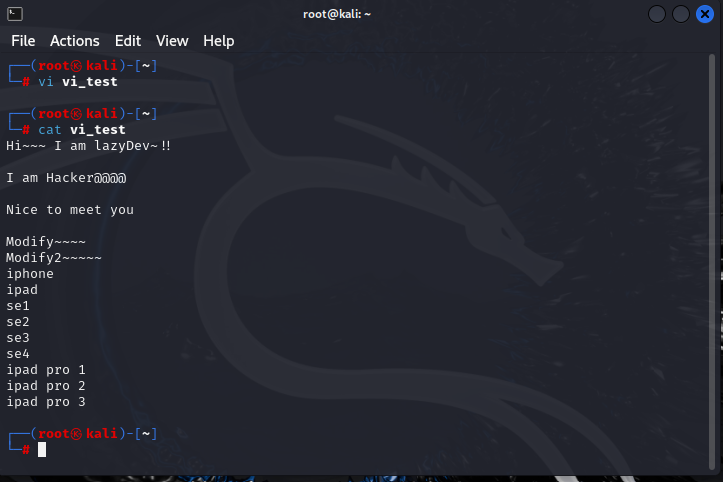Click the window title 'root@kali: ~'
The width and height of the screenshot is (723, 482).
click(337, 14)
